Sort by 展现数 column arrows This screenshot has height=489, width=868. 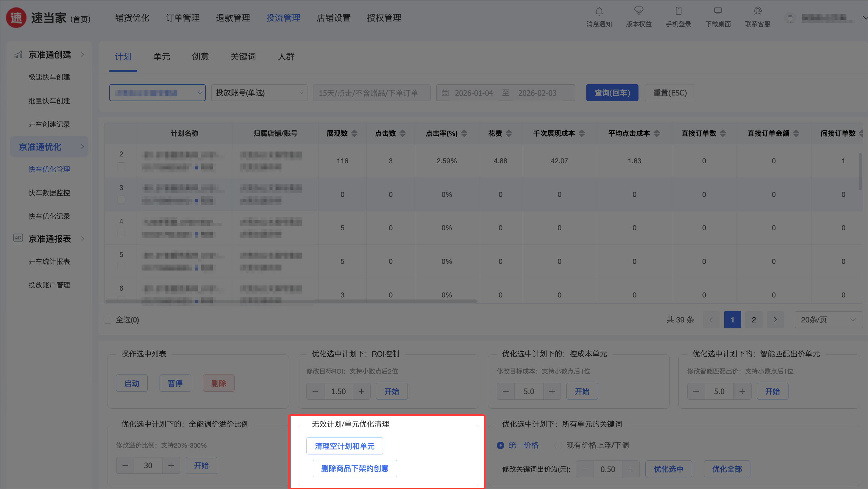[354, 133]
